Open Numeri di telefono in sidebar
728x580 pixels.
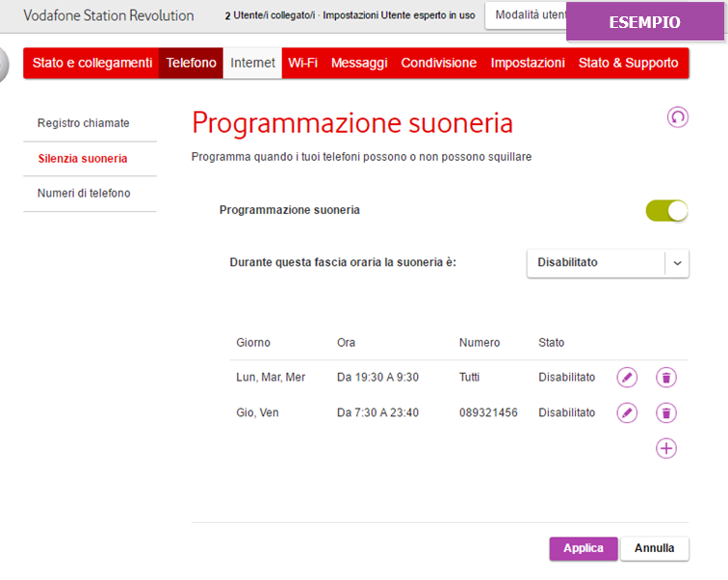[84, 194]
